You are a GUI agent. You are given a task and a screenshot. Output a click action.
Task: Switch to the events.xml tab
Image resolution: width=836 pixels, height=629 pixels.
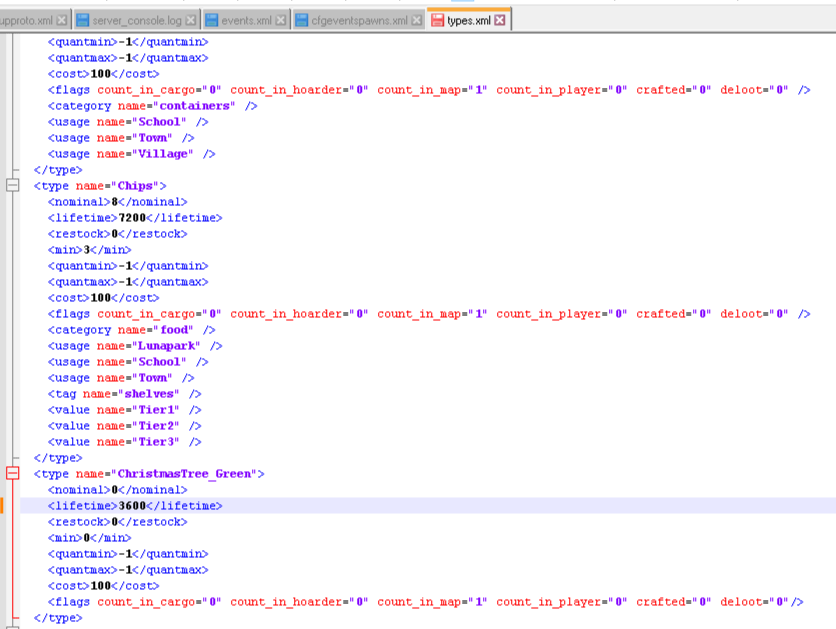[x=246, y=20]
